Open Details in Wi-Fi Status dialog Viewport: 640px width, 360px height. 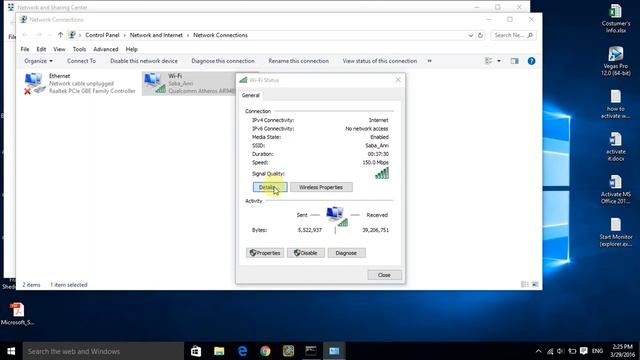pyautogui.click(x=270, y=187)
